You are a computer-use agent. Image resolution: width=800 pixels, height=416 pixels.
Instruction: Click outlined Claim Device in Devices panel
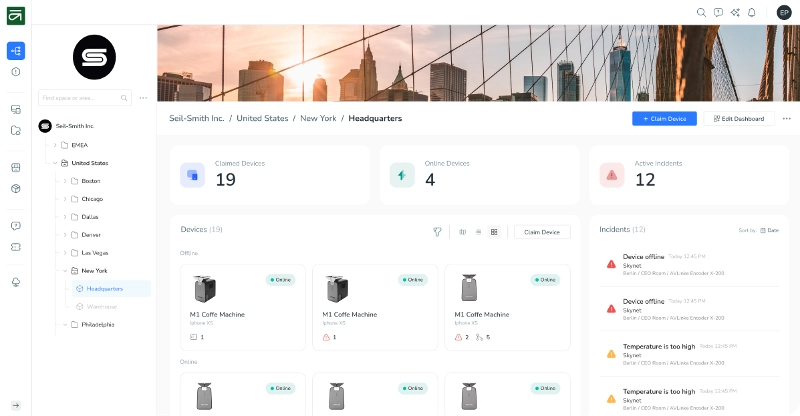542,232
